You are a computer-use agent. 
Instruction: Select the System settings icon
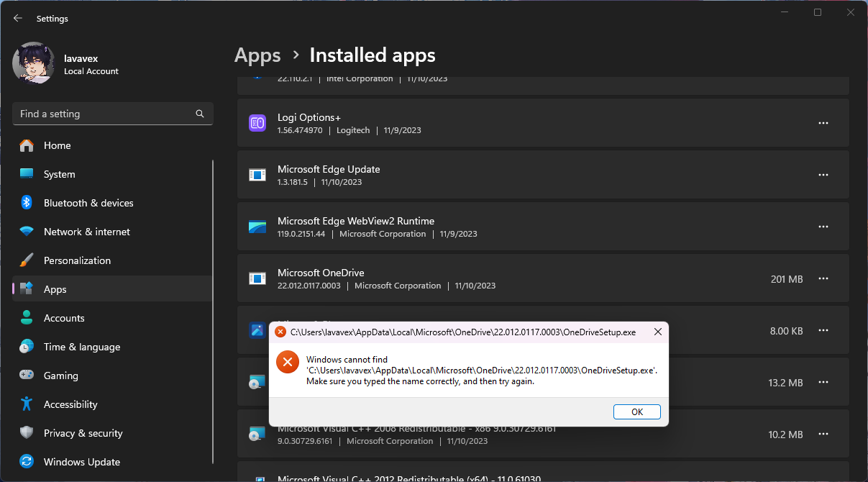pyautogui.click(x=28, y=174)
